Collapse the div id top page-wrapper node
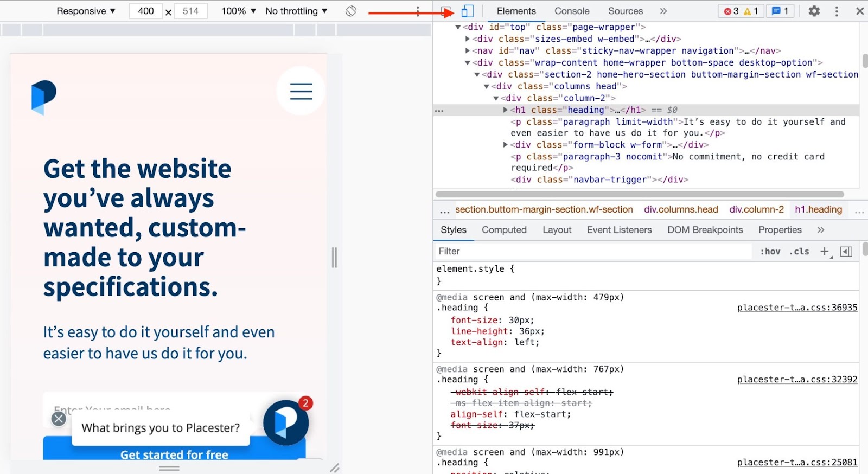The image size is (868, 474). click(458, 27)
